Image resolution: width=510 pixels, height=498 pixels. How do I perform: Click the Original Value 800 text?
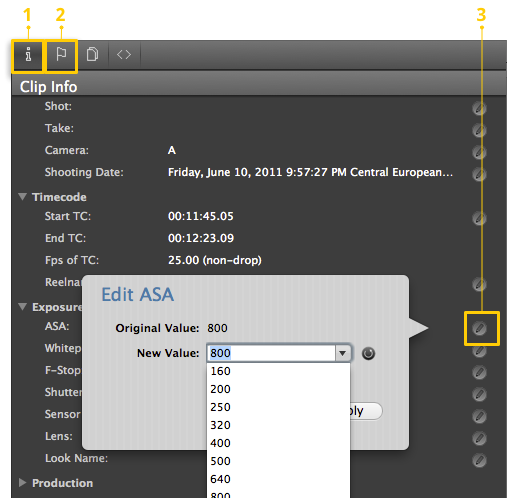pyautogui.click(x=217, y=328)
